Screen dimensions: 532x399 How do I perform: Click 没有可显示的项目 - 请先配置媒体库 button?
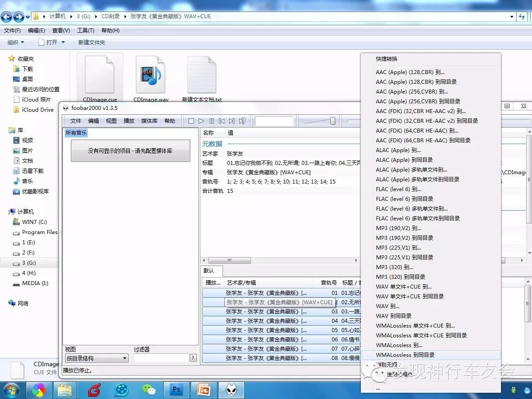point(130,151)
